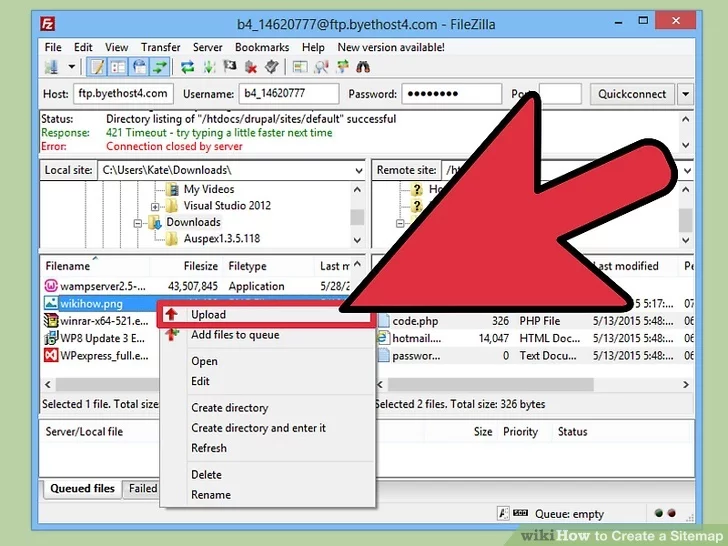Open the Site Manager icon

click(52, 67)
